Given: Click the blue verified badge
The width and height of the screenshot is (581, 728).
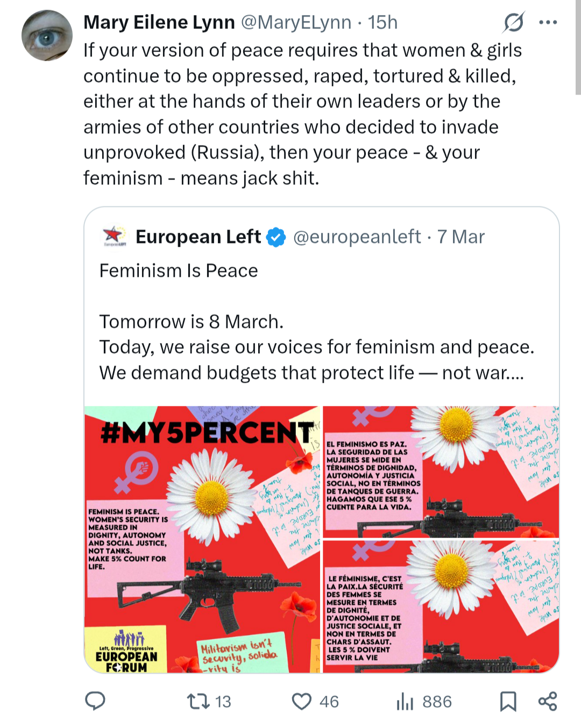Looking at the screenshot, I should click(277, 237).
